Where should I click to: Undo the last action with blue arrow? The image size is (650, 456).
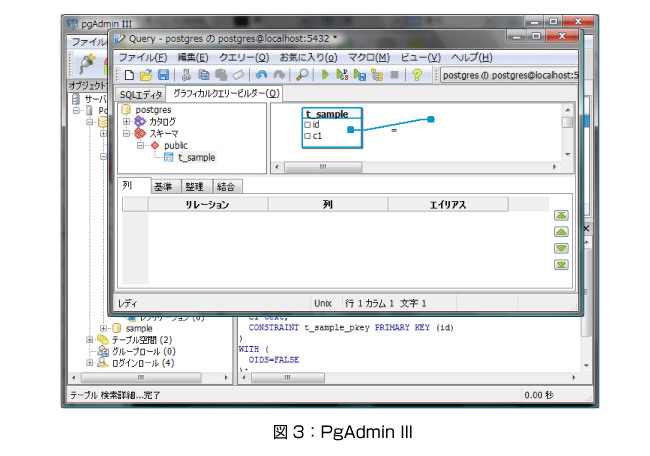(x=261, y=75)
